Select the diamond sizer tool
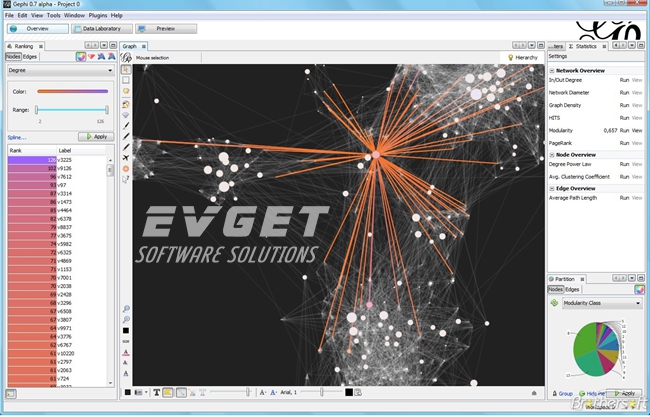Screen dimensions: 650x417 [x=126, y=115]
